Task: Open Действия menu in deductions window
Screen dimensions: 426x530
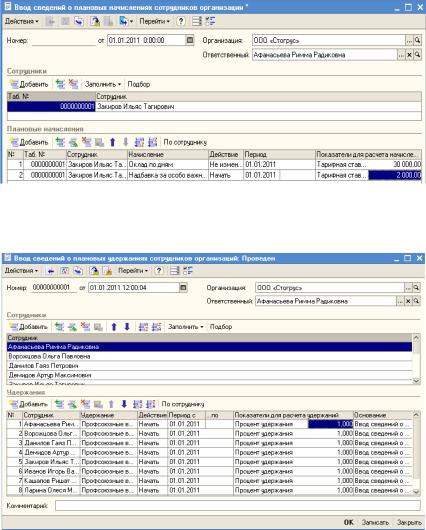Action: (21, 270)
